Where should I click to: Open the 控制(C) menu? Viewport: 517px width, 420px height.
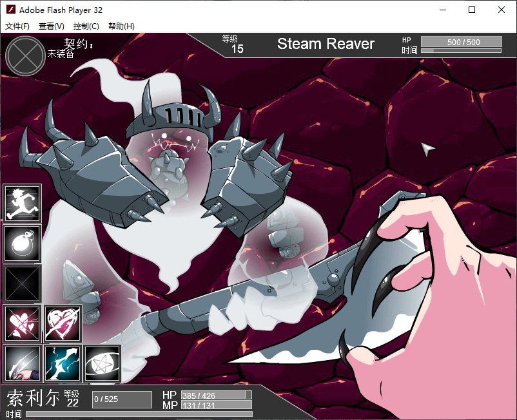(86, 26)
